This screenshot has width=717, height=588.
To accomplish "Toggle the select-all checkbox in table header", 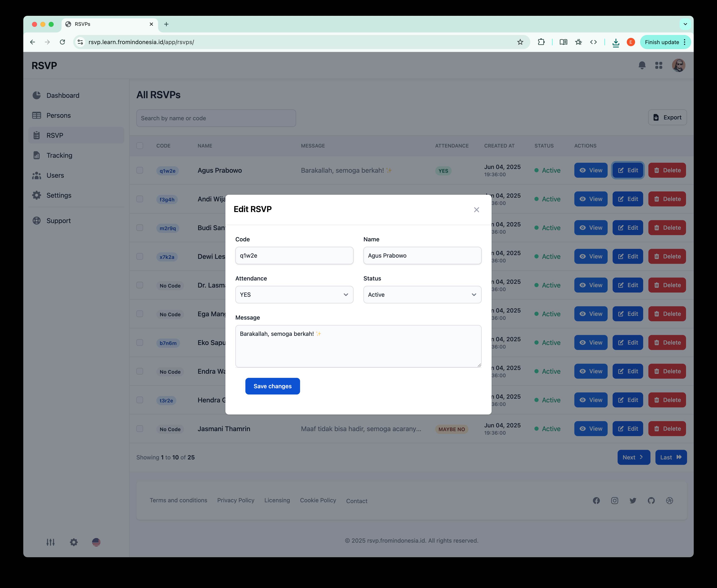I will coord(140,146).
